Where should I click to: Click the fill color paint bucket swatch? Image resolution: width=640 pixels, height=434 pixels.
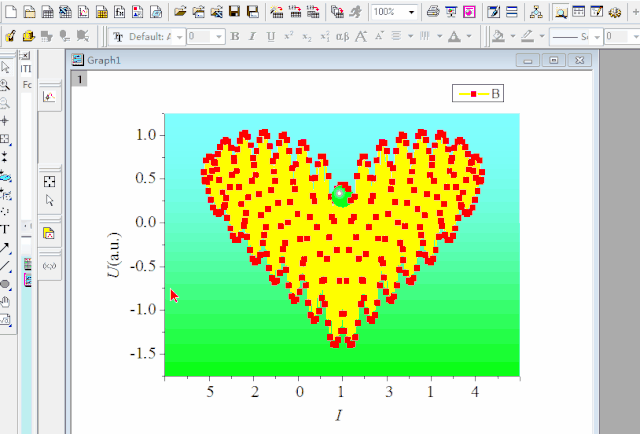pos(499,37)
